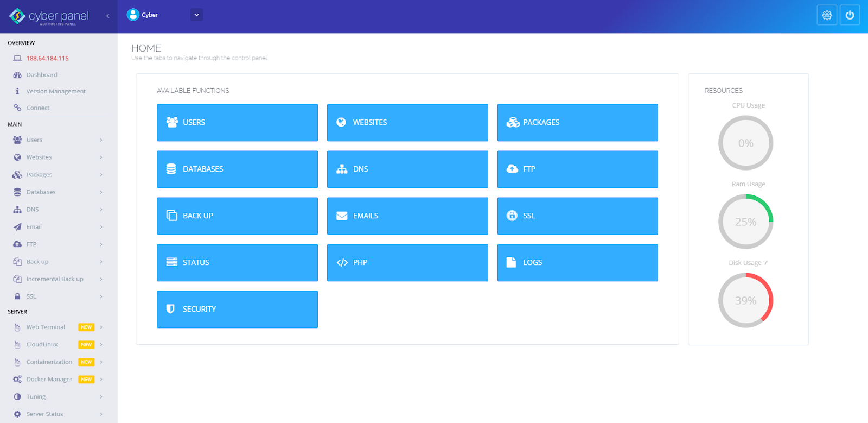Expand the Email sidebar chevron
This screenshot has width=868, height=423.
point(101,227)
